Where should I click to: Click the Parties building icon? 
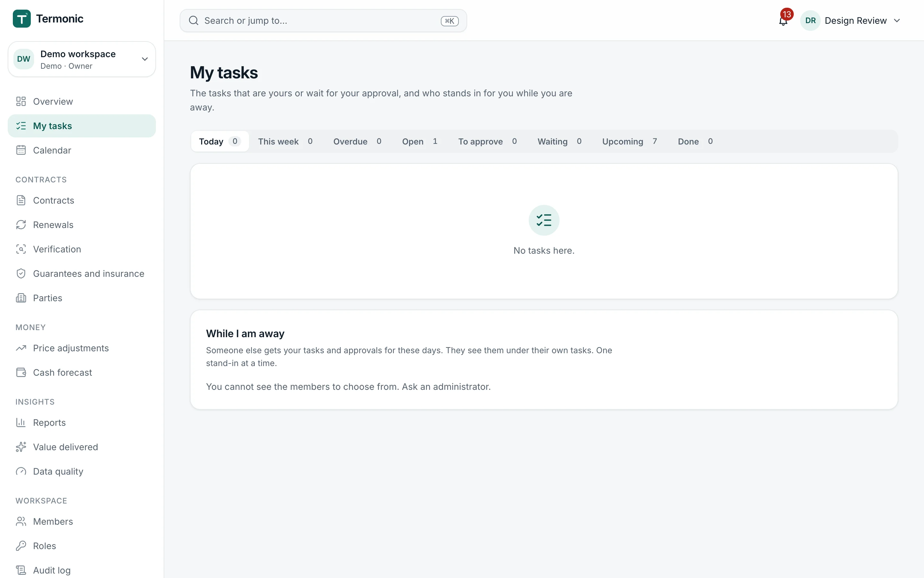(x=21, y=298)
